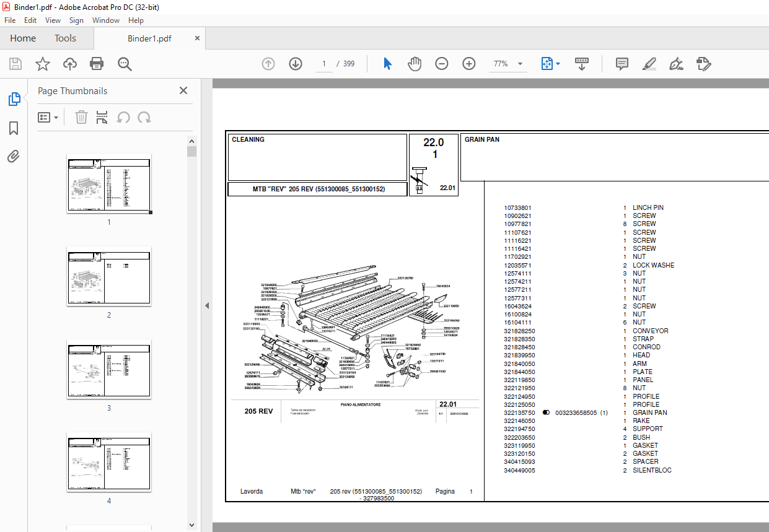The width and height of the screenshot is (769, 532).
Task: Click the SILENTBLOC part entry
Action: click(652, 470)
